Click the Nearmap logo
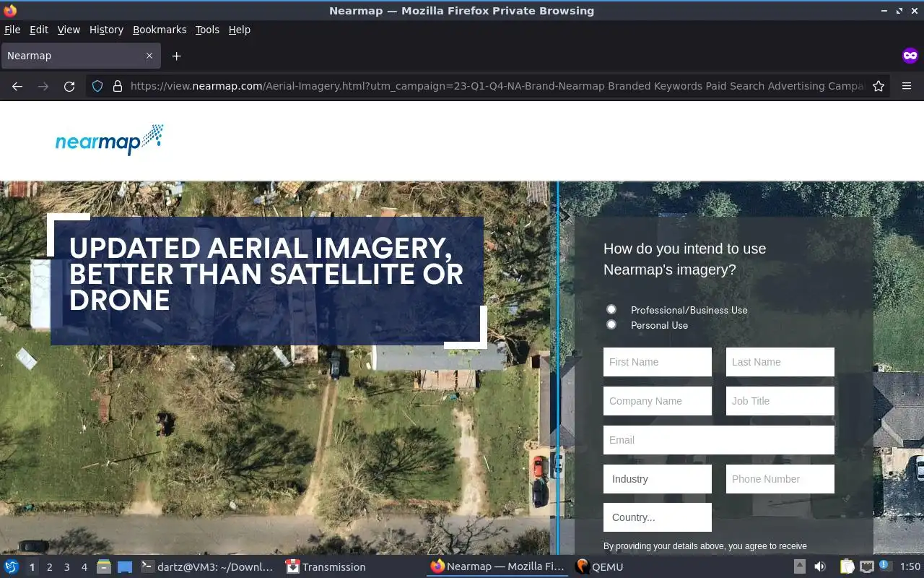The image size is (924, 578). [x=110, y=139]
